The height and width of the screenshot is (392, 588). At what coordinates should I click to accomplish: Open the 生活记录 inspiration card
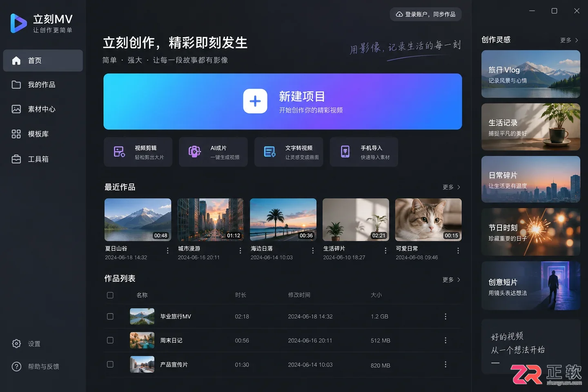tap(531, 127)
